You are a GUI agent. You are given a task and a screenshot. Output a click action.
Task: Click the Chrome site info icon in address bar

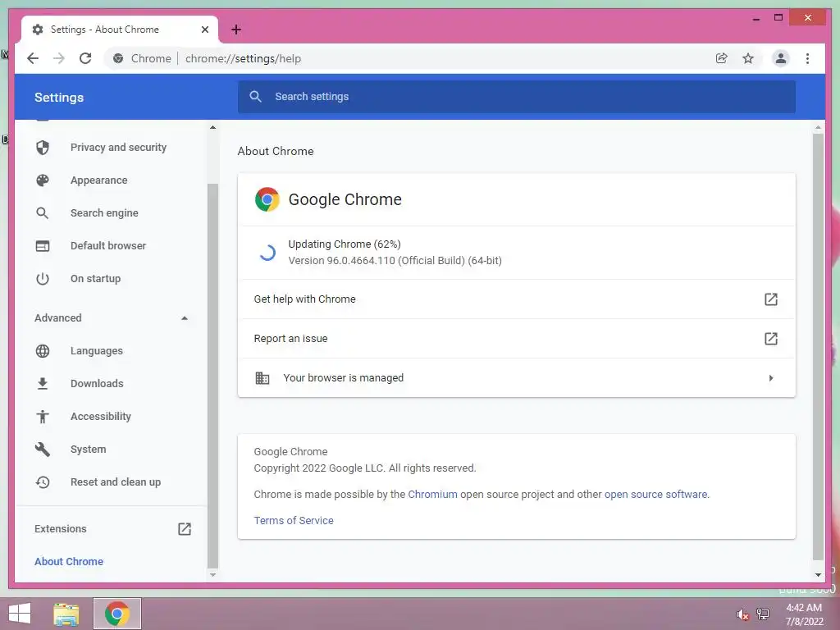click(118, 58)
